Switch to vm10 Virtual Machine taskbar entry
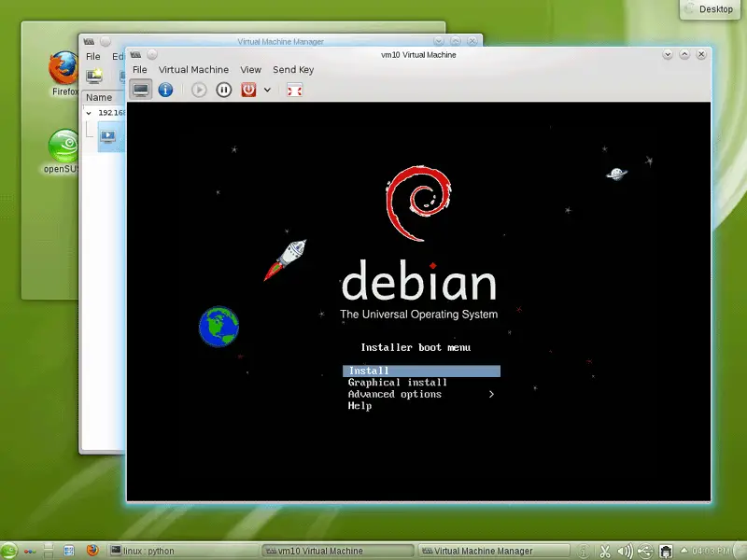The width and height of the screenshot is (747, 560). pos(338,551)
